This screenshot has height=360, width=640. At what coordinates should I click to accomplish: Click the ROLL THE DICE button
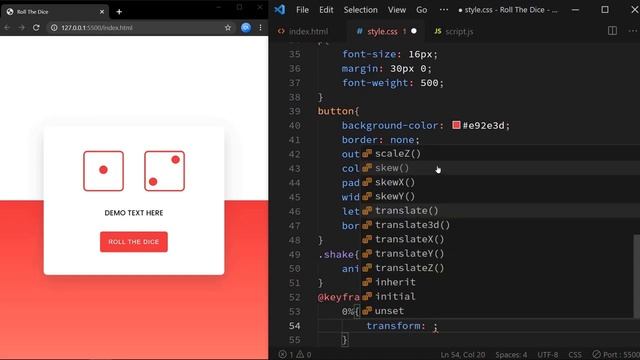[x=134, y=242]
